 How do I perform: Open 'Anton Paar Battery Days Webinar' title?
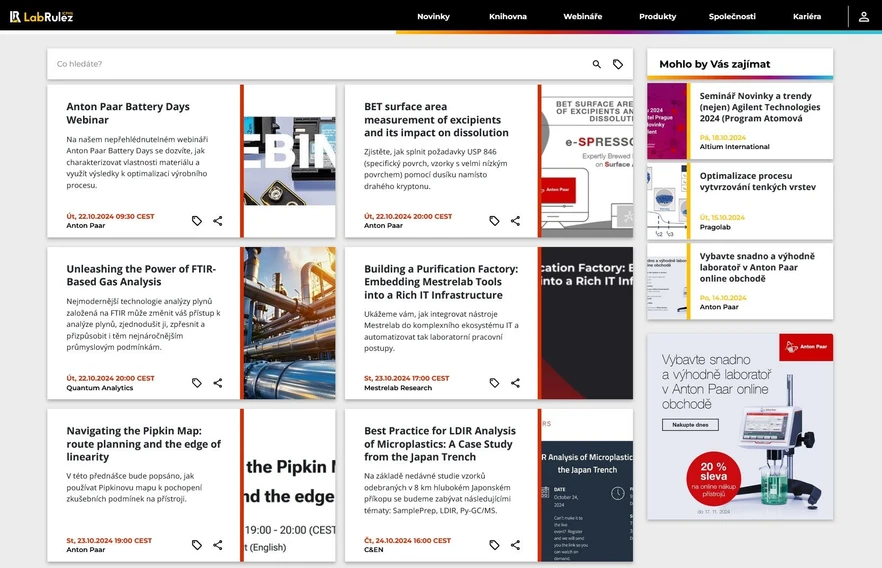(128, 113)
